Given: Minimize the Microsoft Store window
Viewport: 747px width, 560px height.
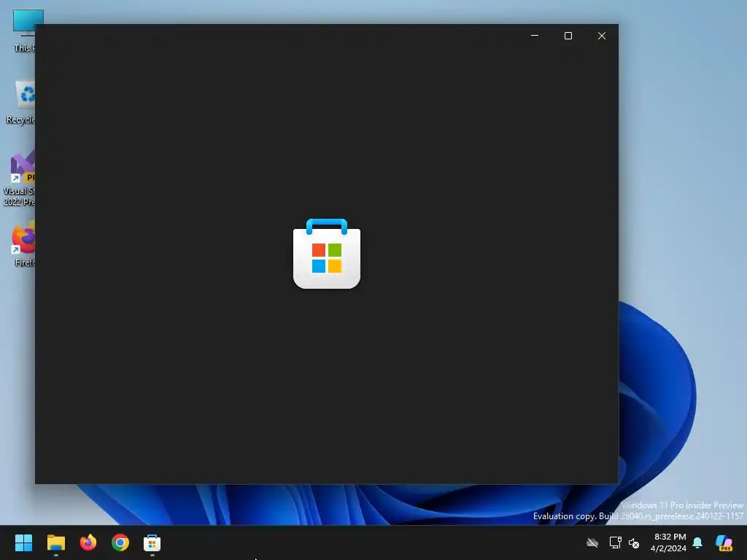Looking at the screenshot, I should [535, 36].
